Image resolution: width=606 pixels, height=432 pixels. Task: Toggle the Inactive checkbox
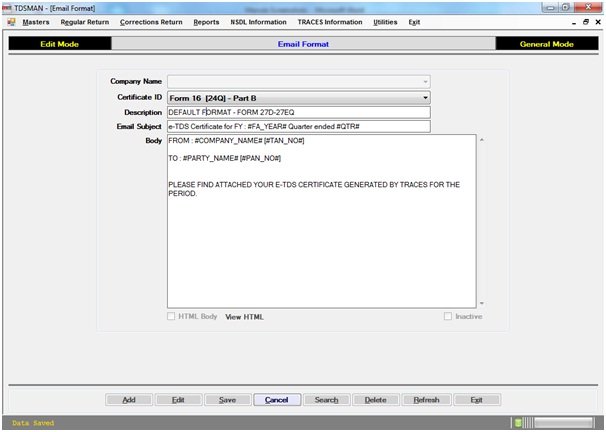pos(448,316)
